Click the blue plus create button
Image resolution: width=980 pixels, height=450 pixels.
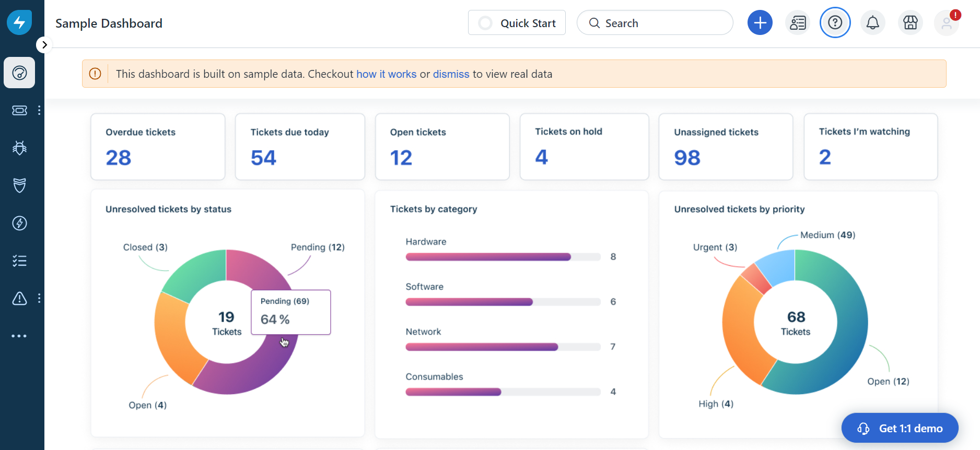760,23
